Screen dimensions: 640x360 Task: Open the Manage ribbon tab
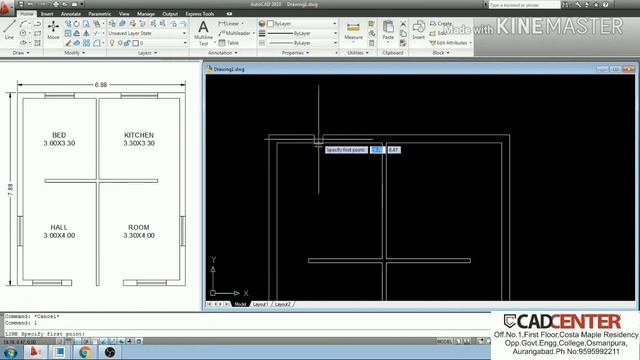[x=146, y=14]
